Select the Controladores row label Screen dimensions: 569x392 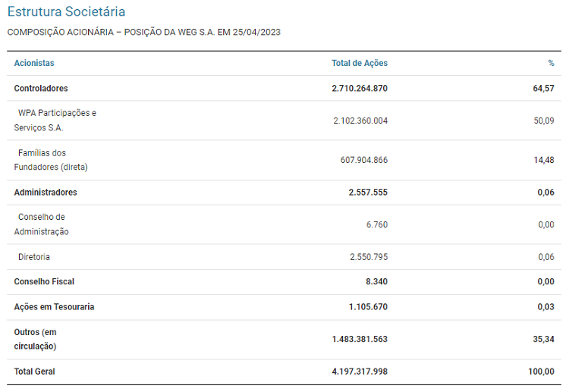(41, 89)
